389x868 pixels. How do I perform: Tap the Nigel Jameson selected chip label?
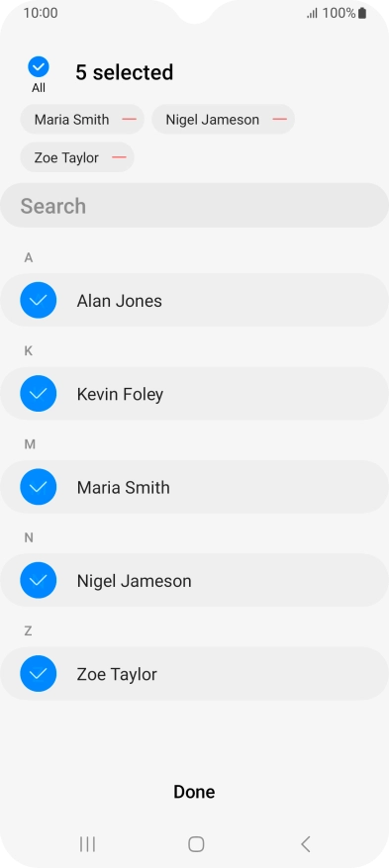click(x=213, y=120)
